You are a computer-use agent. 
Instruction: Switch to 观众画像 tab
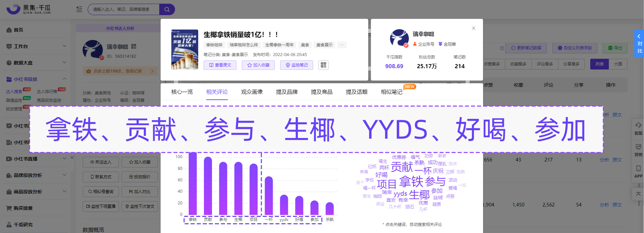[x=252, y=92]
